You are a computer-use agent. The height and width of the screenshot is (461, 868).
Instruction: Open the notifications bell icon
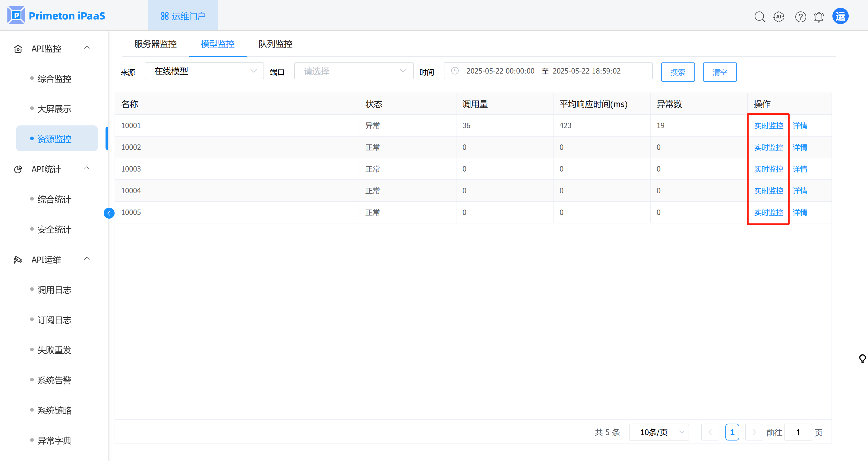tap(819, 17)
